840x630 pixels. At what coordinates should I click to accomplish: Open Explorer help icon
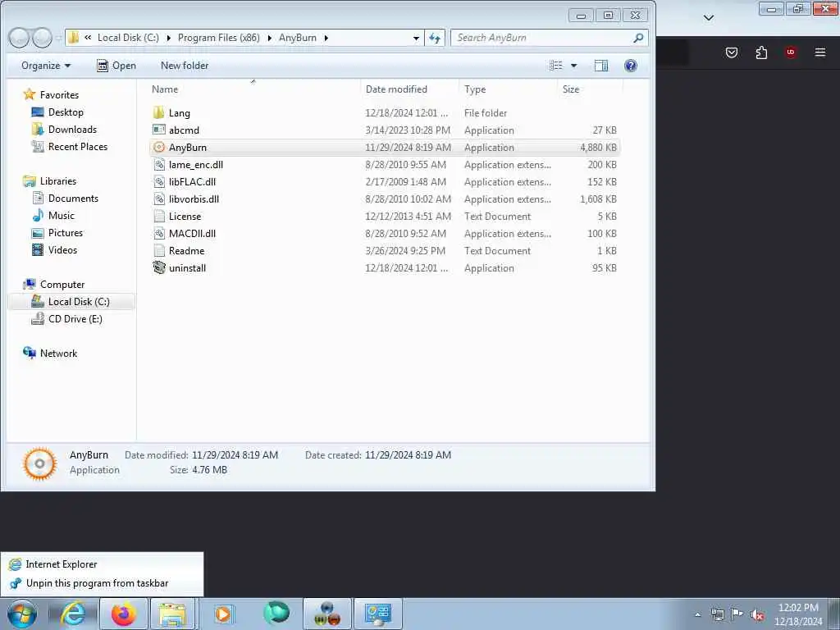631,66
